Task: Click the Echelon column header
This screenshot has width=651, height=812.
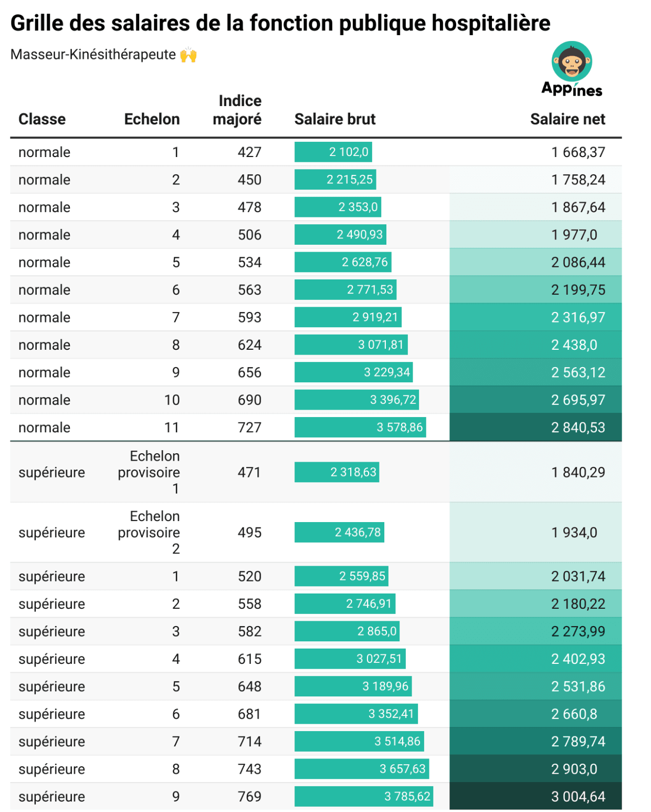Action: [x=152, y=119]
